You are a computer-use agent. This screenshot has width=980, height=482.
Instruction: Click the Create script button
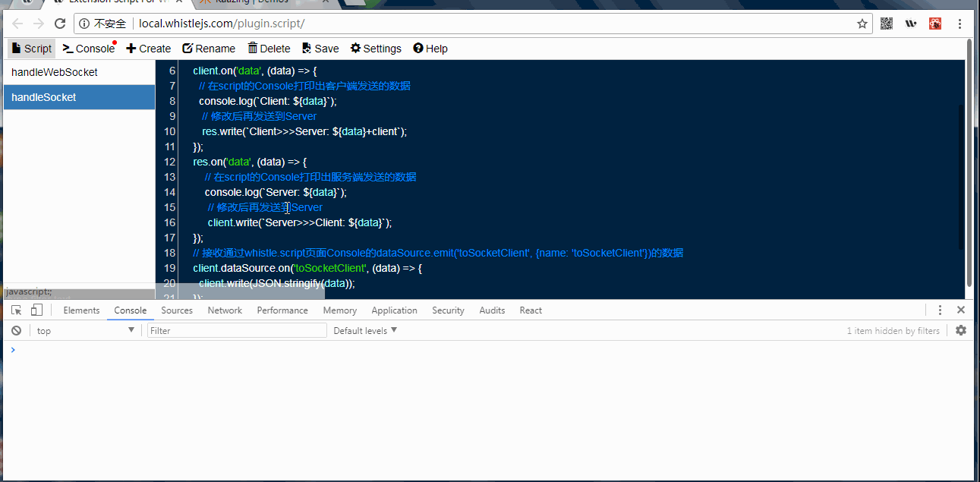pyautogui.click(x=149, y=49)
